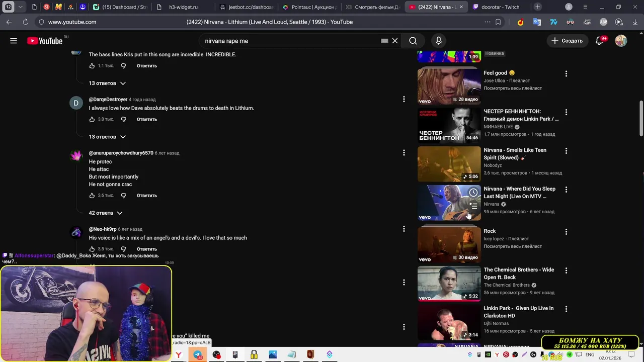This screenshot has width=644, height=362.
Task: Reply to anuruparoychowdhury6570's comment
Action: pos(147,196)
